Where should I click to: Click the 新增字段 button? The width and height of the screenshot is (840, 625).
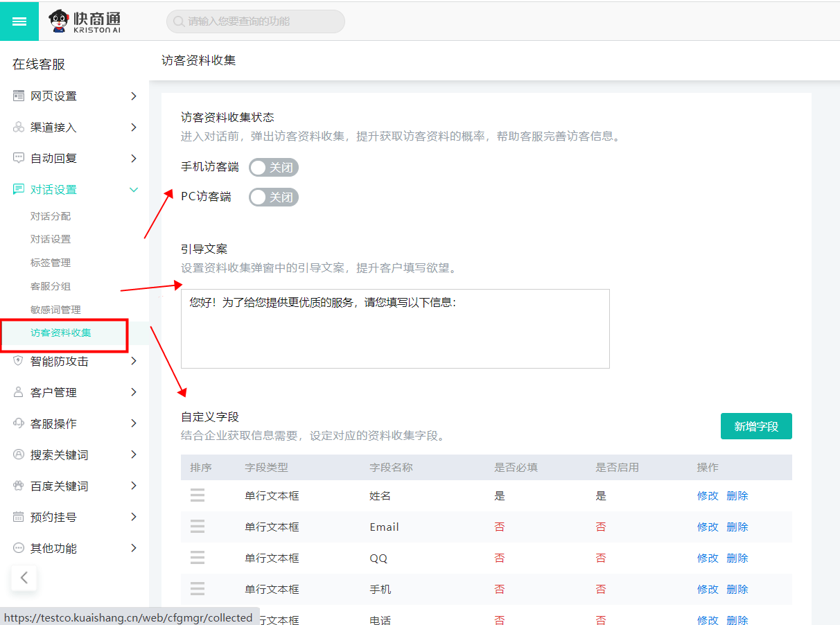(x=756, y=426)
